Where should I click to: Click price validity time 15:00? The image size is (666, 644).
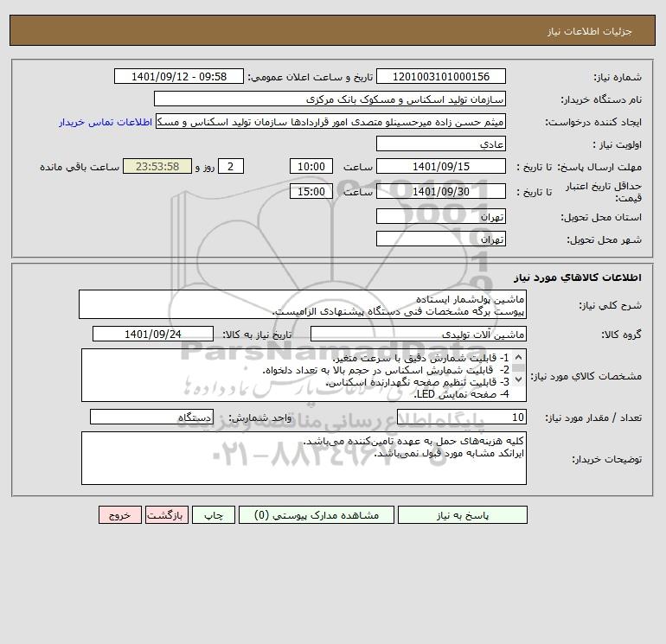311,191
